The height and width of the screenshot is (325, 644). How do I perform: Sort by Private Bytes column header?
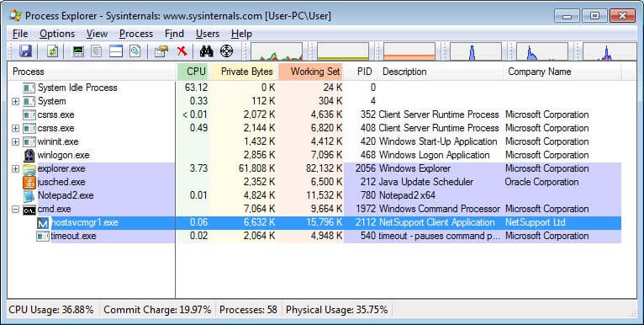[244, 72]
